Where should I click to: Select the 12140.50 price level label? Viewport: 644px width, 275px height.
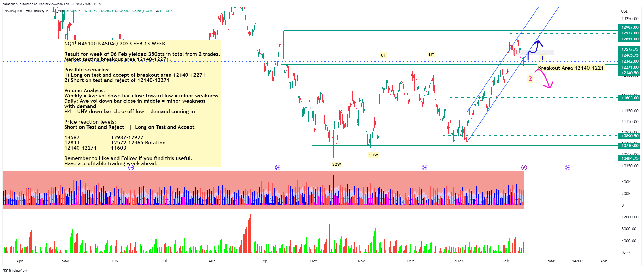point(629,73)
